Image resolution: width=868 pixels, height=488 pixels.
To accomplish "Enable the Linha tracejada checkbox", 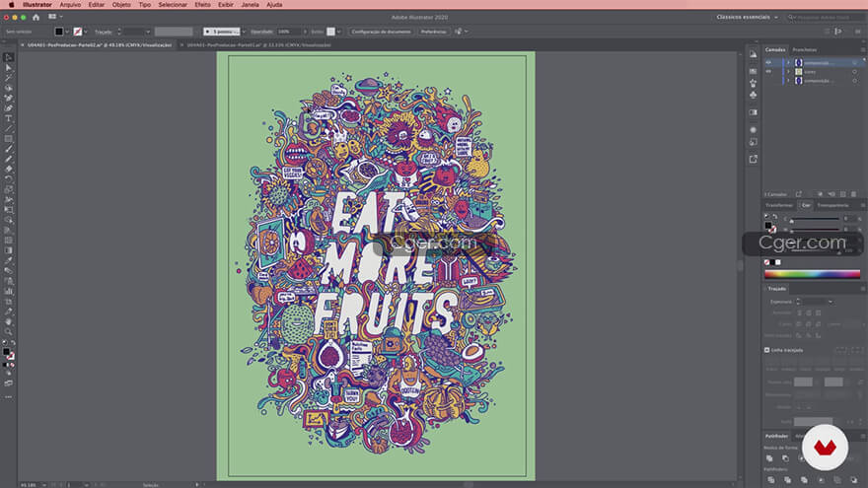I will click(x=766, y=350).
